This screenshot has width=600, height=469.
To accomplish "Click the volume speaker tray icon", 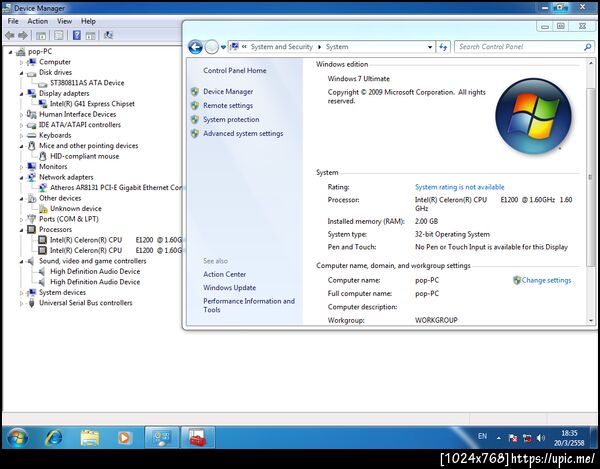I will [541, 438].
